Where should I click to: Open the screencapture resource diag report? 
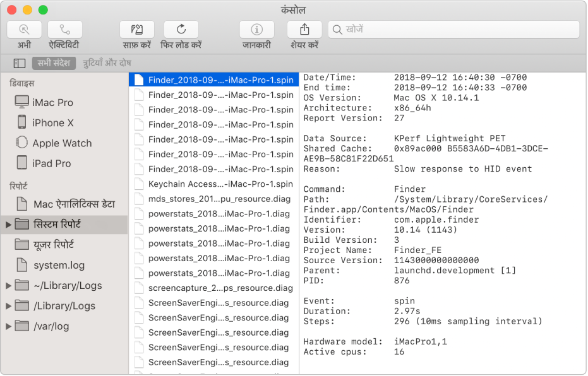coord(213,288)
